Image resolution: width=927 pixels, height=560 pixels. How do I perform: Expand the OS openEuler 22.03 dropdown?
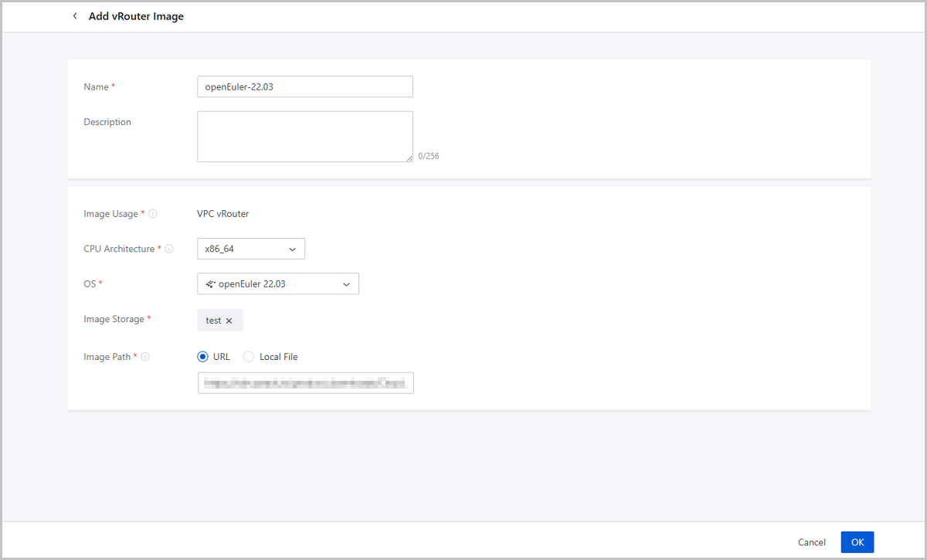point(277,284)
